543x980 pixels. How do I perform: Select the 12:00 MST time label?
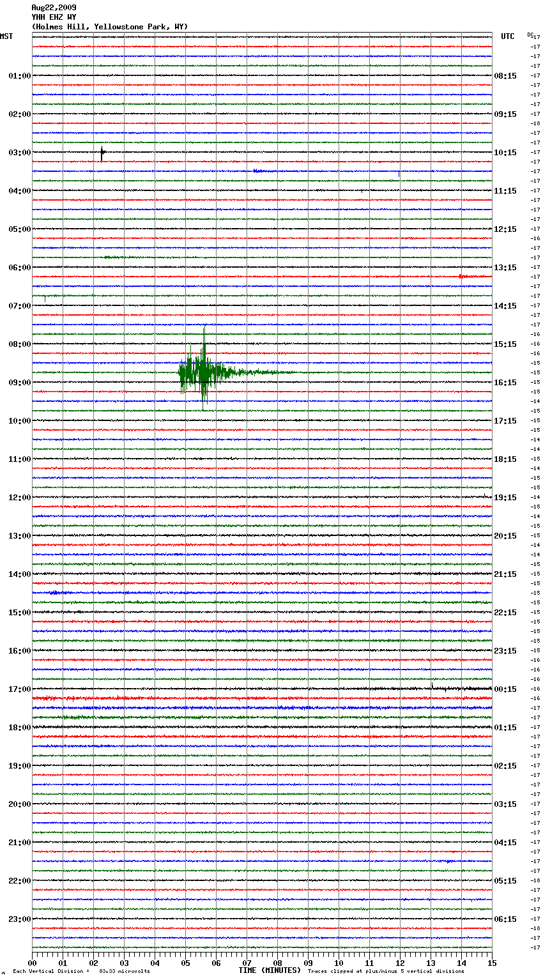20,498
